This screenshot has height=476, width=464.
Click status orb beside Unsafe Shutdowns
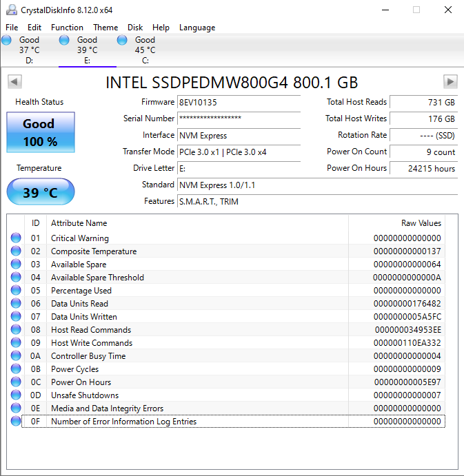(x=16, y=395)
